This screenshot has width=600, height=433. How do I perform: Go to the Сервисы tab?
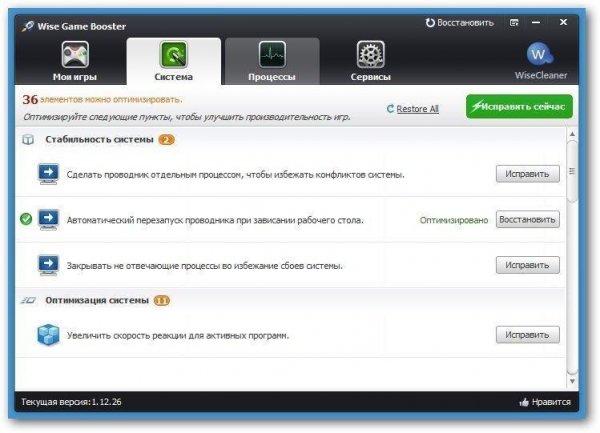coord(370,62)
